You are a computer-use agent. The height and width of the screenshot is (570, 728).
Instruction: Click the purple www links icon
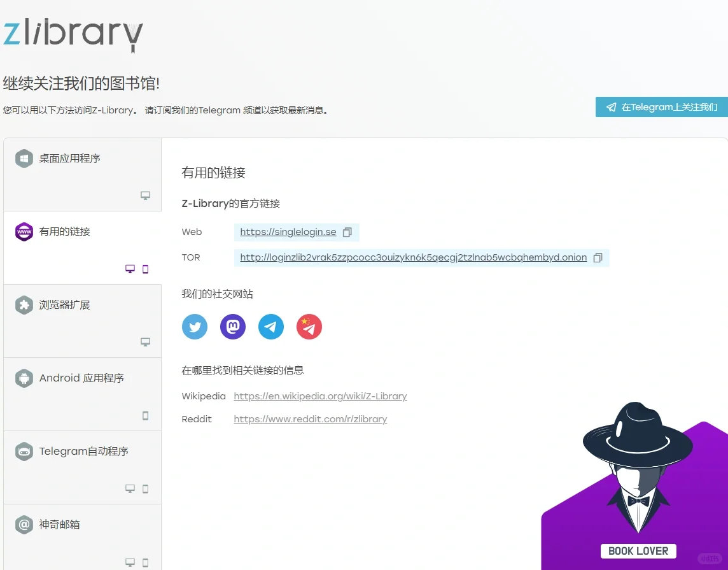[24, 231]
